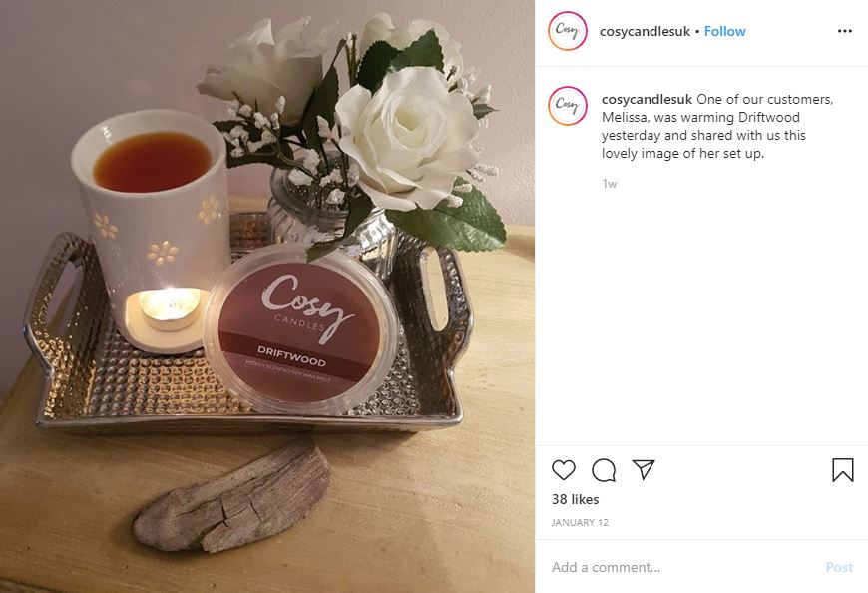The height and width of the screenshot is (593, 868).
Task: Follow the cosycandlesuk account
Action: [724, 31]
